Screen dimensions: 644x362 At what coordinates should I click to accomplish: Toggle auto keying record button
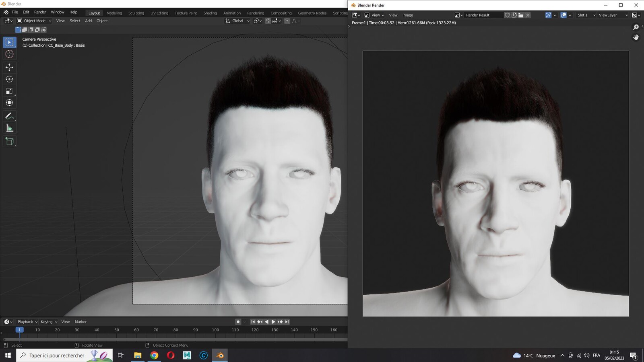[x=238, y=322]
